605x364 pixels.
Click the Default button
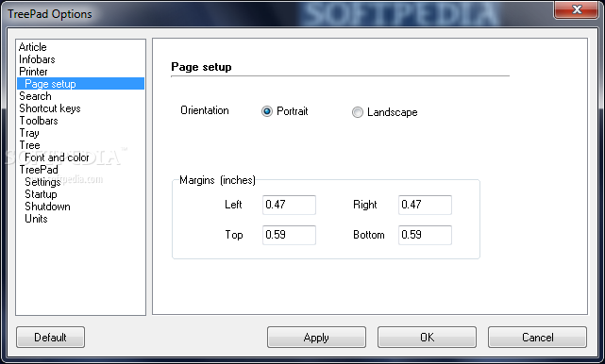(50, 338)
